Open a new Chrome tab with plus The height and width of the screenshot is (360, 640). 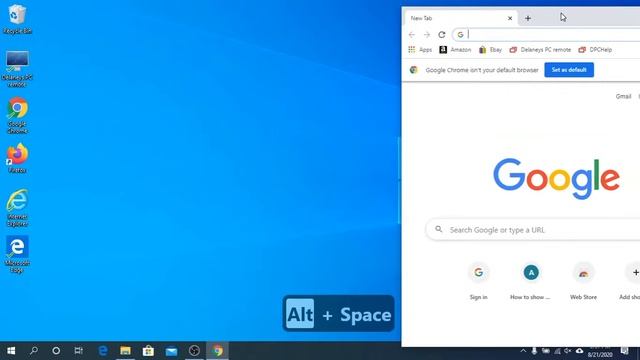tap(528, 18)
